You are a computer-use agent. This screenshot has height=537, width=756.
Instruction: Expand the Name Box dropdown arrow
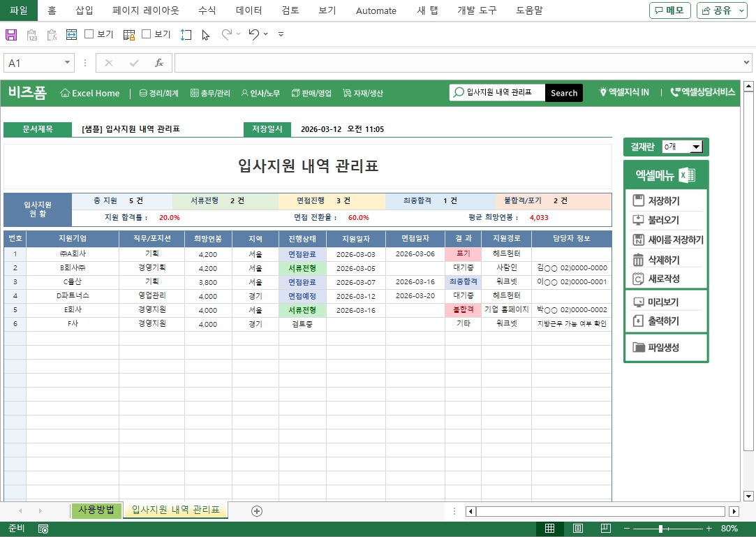coord(68,63)
